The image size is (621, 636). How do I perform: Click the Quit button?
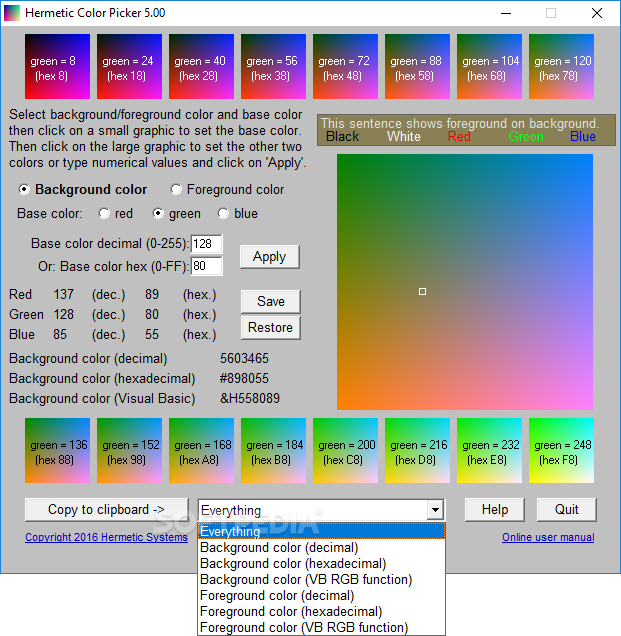coord(567,509)
